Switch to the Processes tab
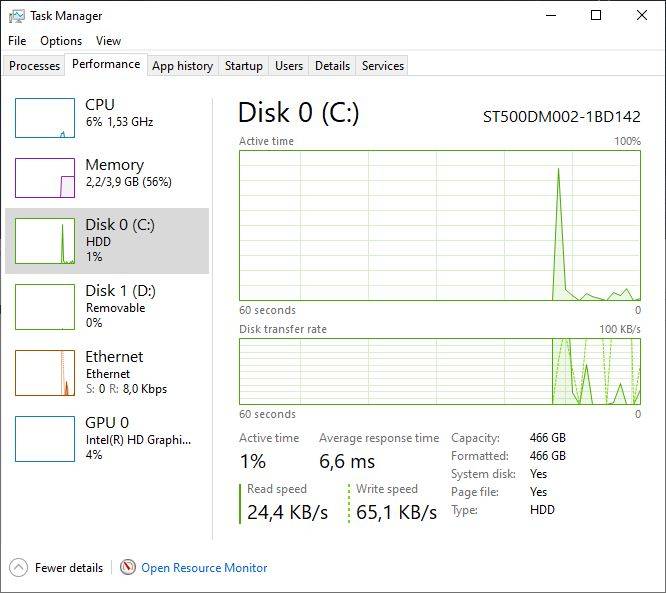The height and width of the screenshot is (593, 666). (x=35, y=66)
